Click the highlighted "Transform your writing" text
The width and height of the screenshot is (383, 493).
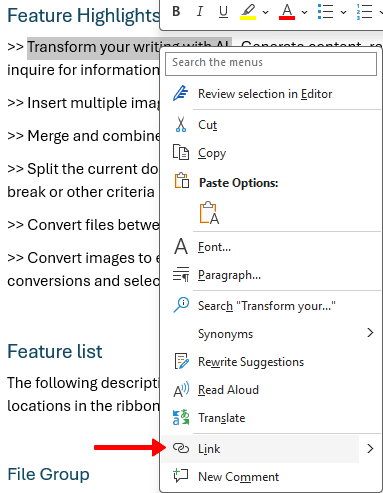tap(93, 47)
